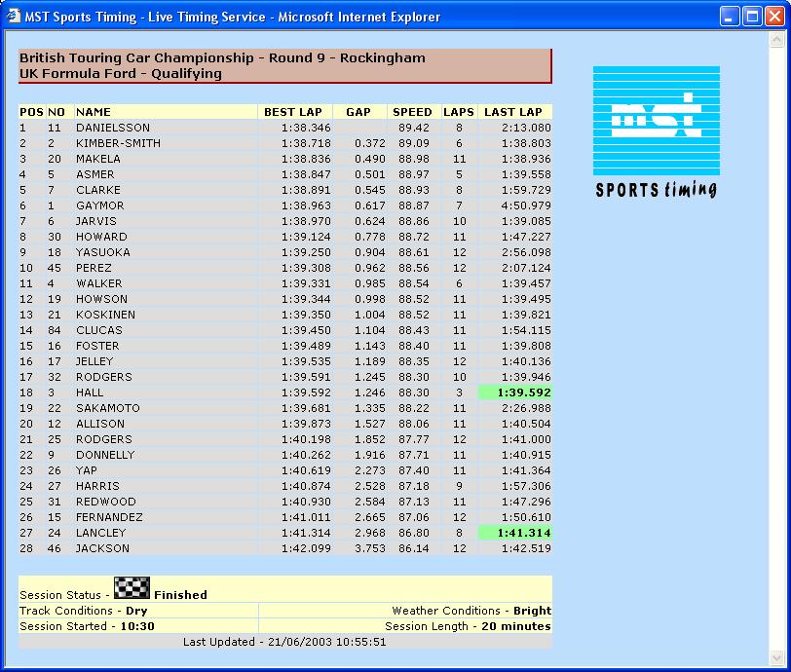Click the SPEED column header

pos(412,112)
